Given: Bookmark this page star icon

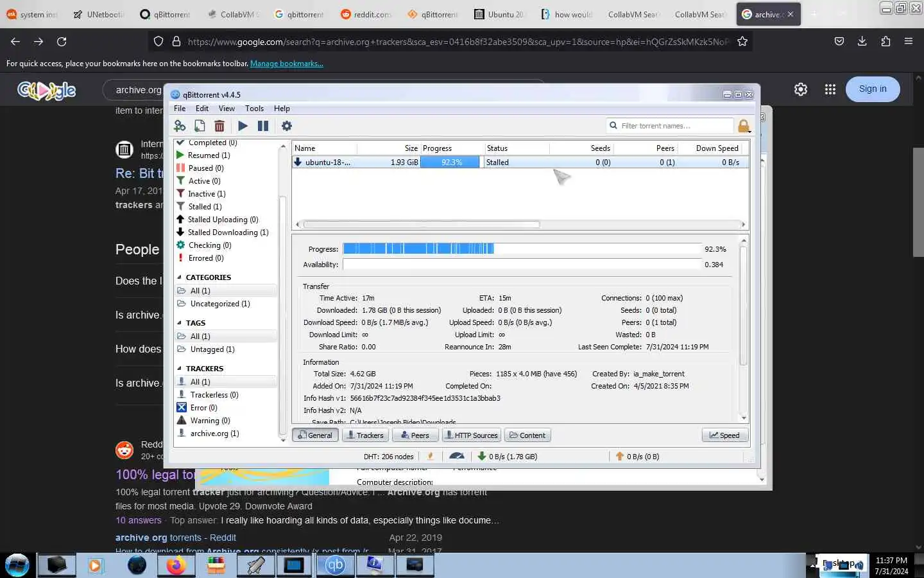Looking at the screenshot, I should (x=742, y=42).
